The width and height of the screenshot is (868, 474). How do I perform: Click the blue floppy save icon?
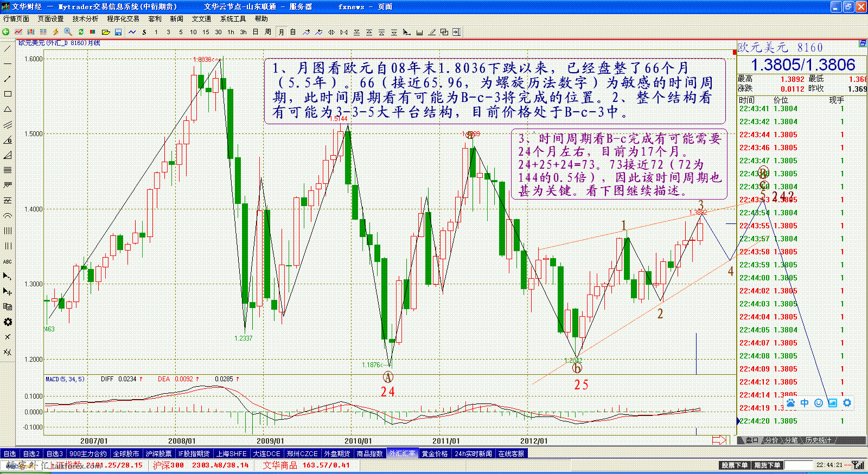[x=118, y=32]
